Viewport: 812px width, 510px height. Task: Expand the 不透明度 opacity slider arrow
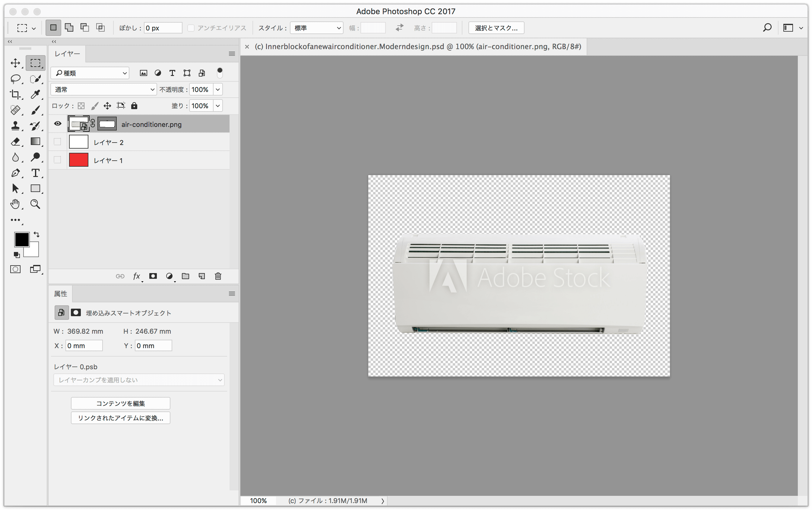(x=218, y=89)
